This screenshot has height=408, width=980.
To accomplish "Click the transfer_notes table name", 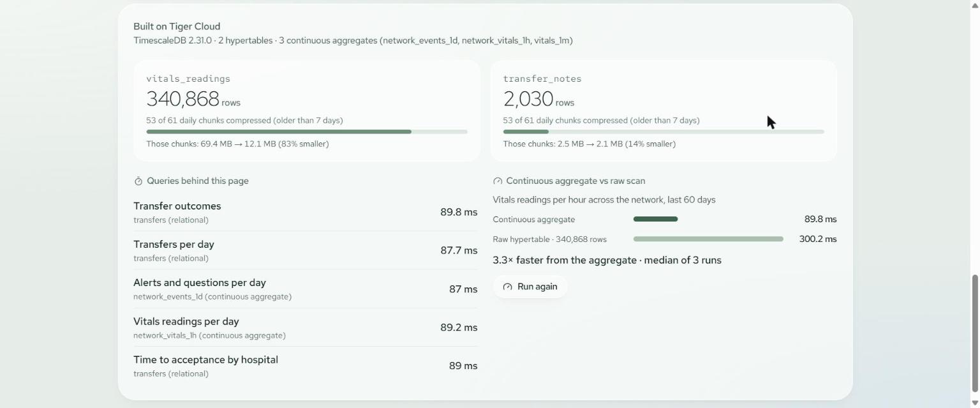I will tap(542, 79).
